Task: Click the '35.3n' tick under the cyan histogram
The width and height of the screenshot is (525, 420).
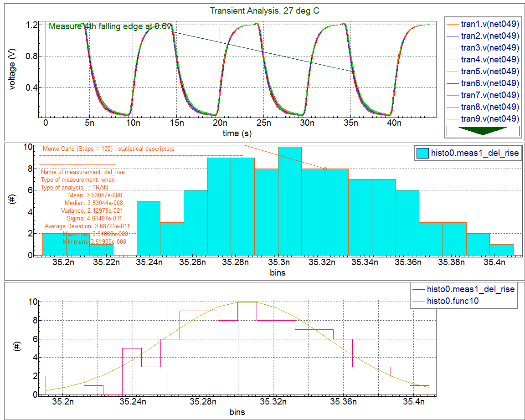Action: (x=278, y=262)
